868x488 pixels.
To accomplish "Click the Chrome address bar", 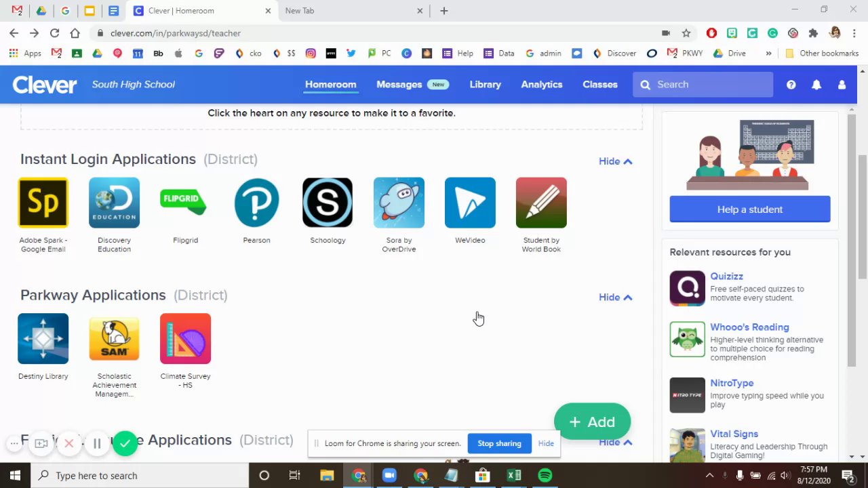I will coord(380,33).
